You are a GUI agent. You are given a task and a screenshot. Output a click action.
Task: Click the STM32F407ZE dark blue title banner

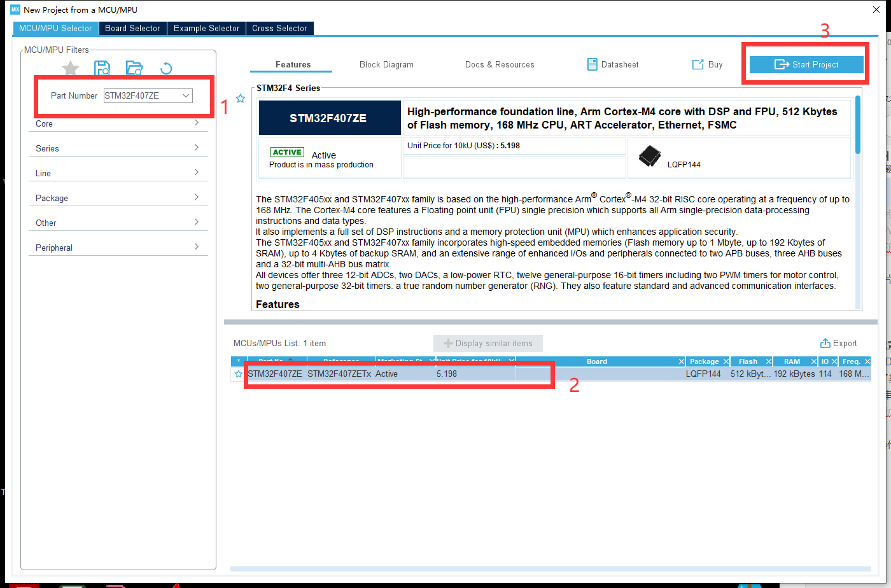pos(329,118)
